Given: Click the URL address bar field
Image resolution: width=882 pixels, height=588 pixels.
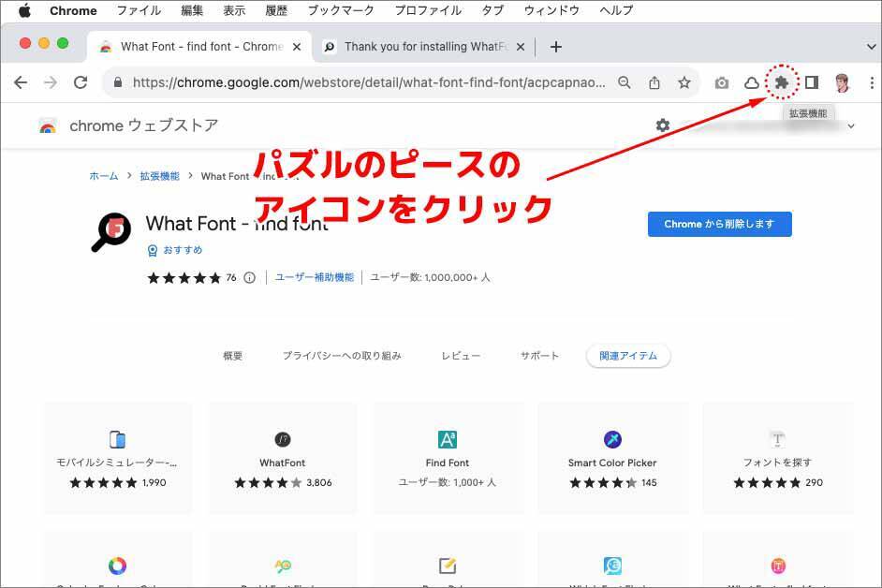Looking at the screenshot, I should (368, 82).
